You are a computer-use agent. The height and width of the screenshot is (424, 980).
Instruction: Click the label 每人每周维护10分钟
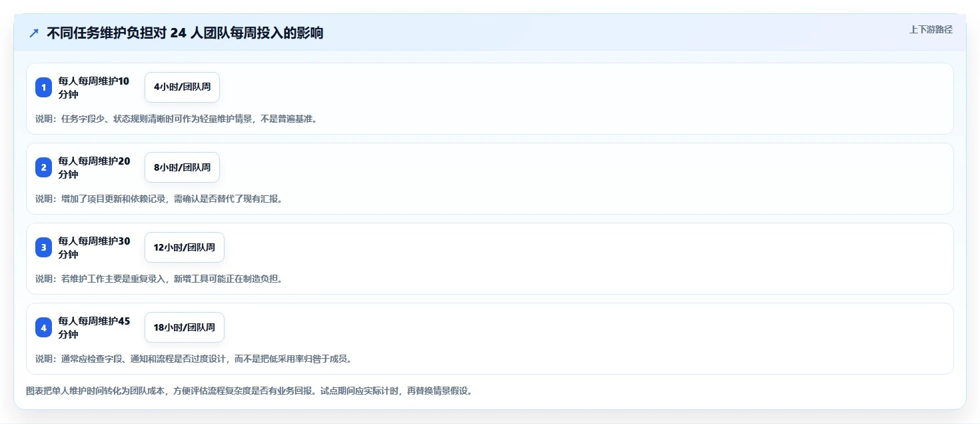(x=94, y=87)
